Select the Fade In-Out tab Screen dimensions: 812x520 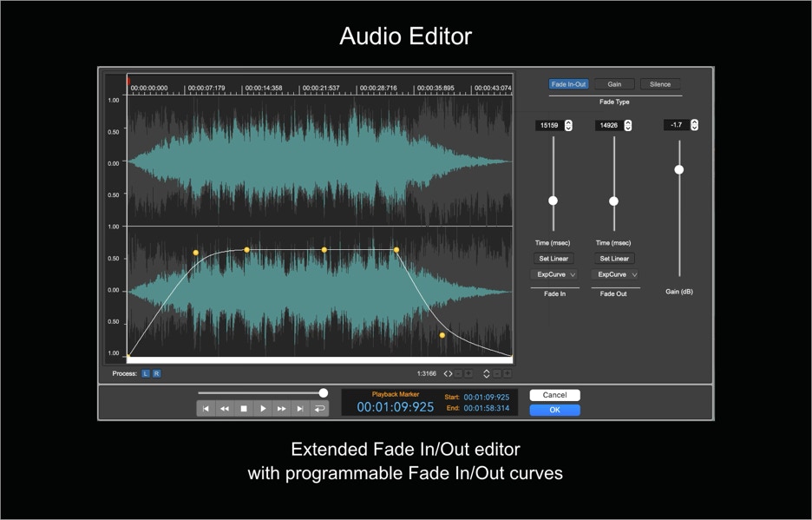point(569,84)
